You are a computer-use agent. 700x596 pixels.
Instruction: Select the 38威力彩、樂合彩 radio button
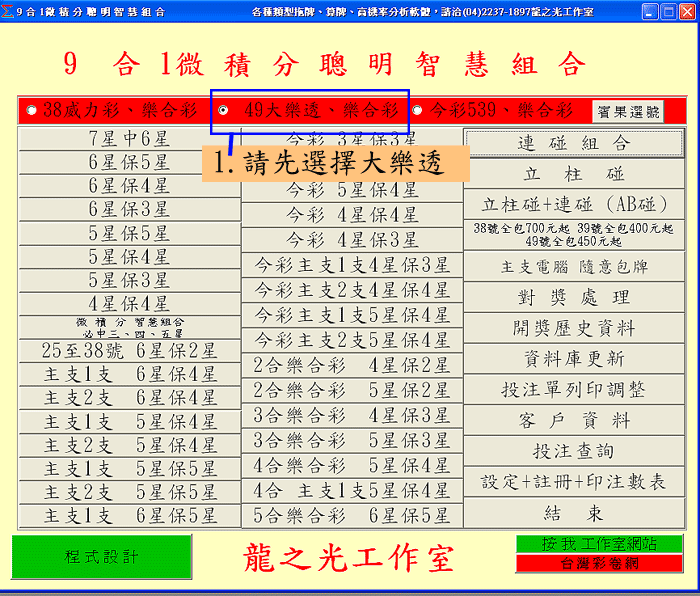31,110
